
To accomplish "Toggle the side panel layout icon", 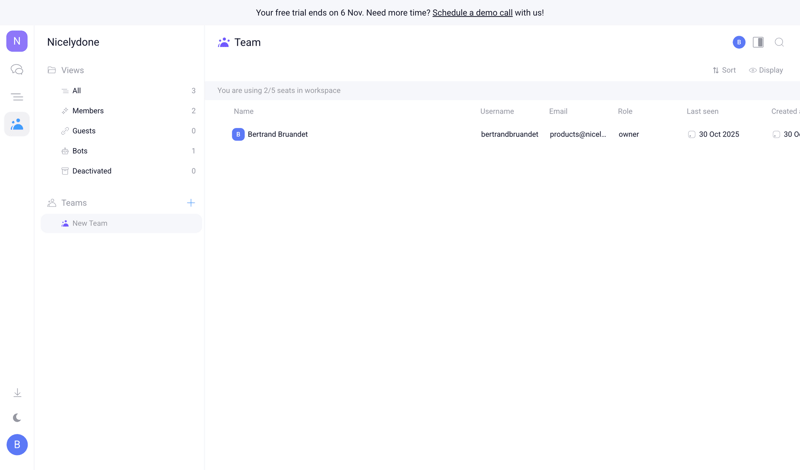I will point(758,42).
